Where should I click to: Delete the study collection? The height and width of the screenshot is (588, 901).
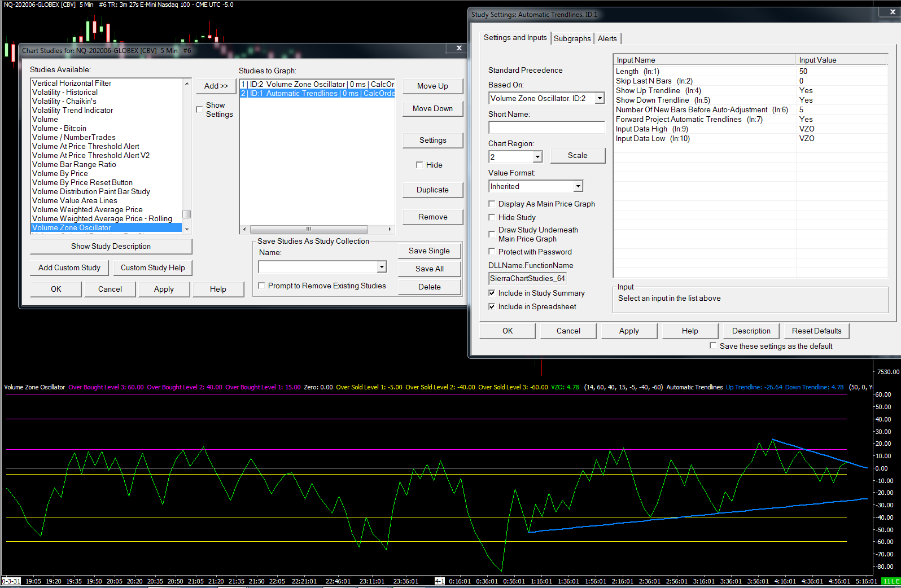point(429,287)
